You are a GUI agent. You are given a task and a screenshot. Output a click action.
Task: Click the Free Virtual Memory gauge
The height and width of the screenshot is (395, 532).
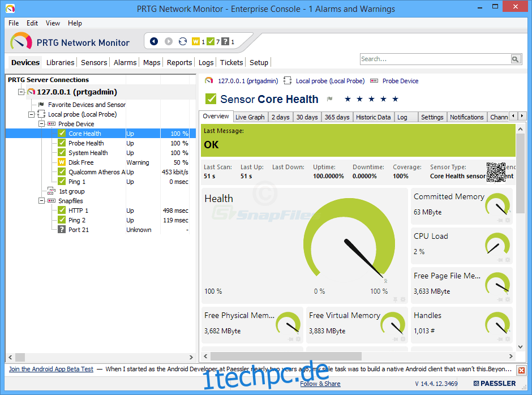coord(393,323)
